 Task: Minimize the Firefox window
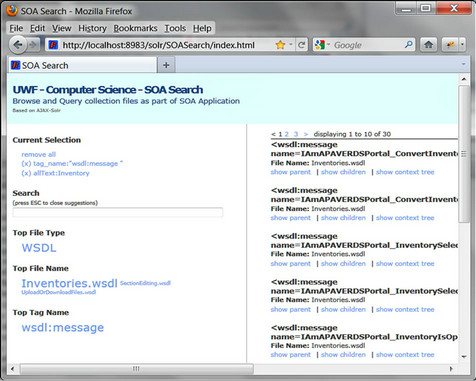406,8
